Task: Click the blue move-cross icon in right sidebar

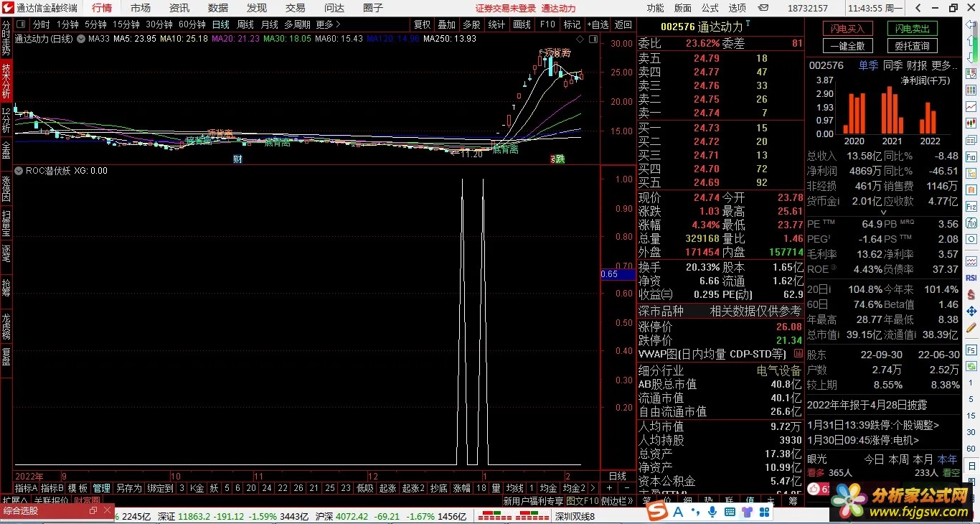Action: 971,311
